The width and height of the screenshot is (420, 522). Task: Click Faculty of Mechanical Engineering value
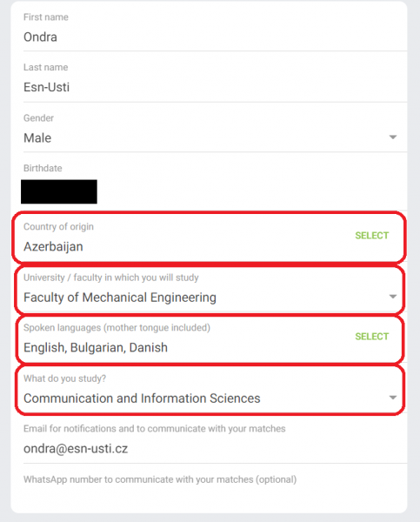120,298
